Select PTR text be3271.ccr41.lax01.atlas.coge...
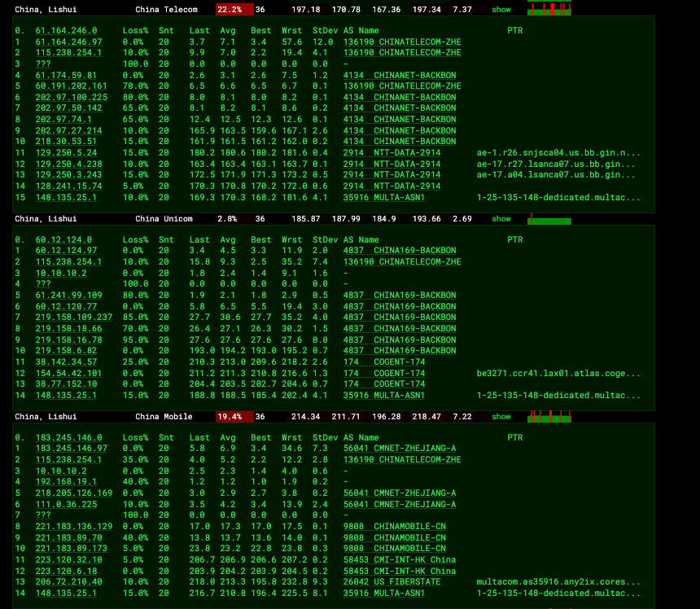The image size is (700, 609). coord(558,373)
